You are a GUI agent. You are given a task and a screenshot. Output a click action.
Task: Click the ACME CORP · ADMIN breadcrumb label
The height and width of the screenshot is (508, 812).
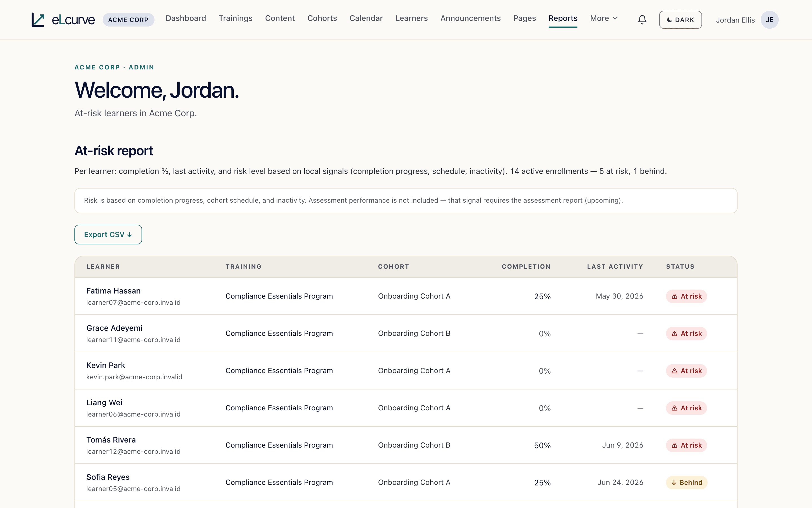[114, 67]
